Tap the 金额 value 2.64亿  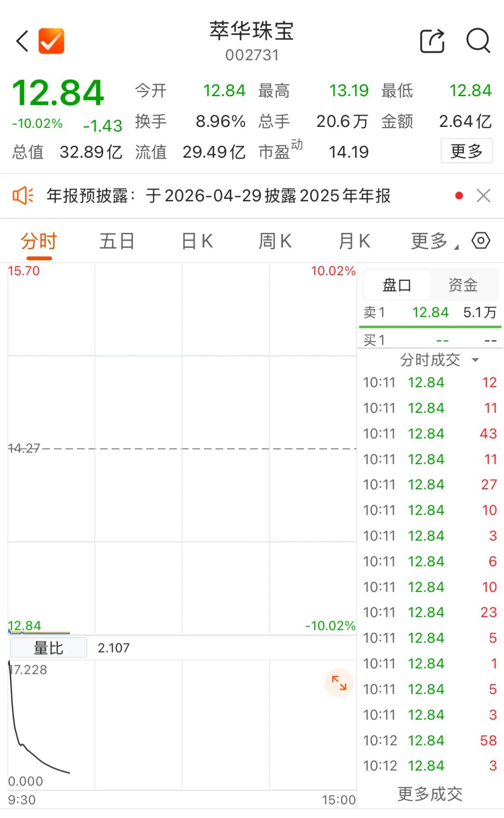coord(465,121)
